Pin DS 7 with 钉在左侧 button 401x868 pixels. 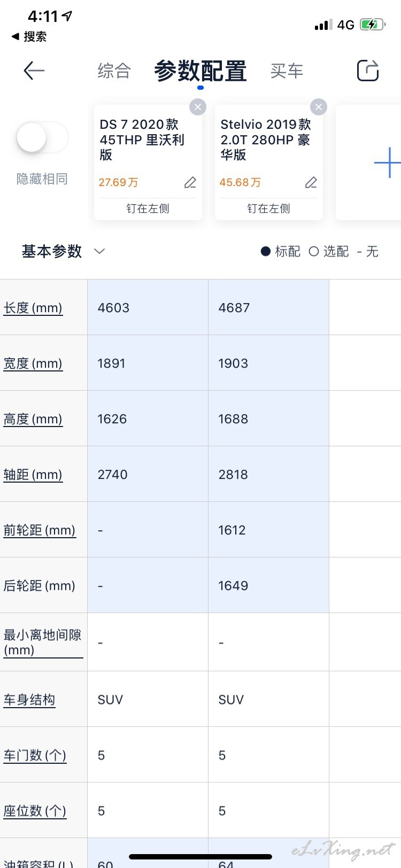pos(148,208)
